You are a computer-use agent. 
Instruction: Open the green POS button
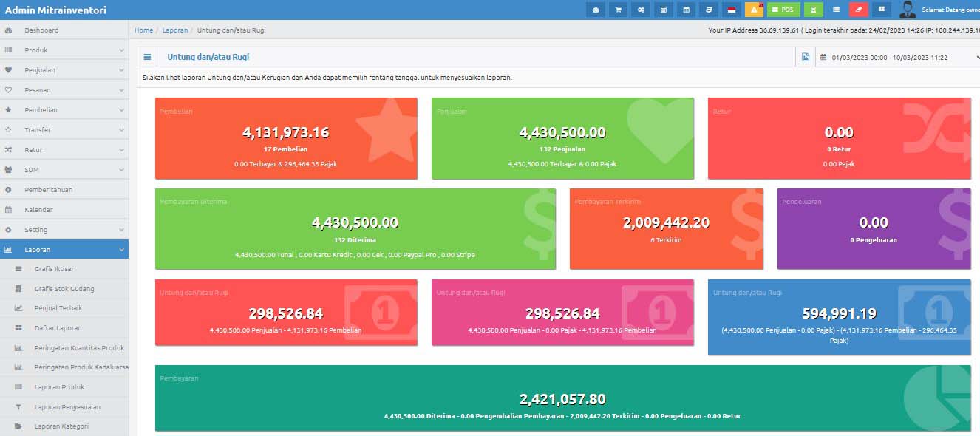pos(783,10)
